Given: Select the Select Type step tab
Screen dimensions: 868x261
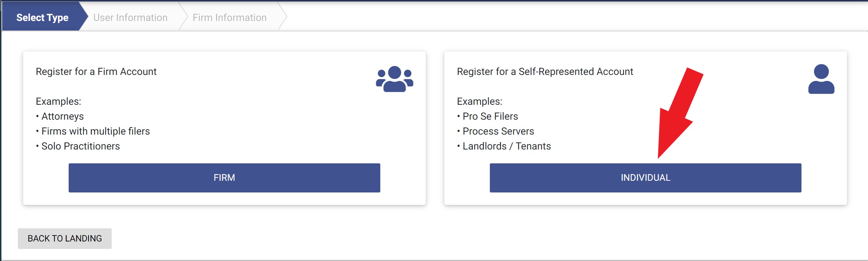Looking at the screenshot, I should pyautogui.click(x=42, y=17).
